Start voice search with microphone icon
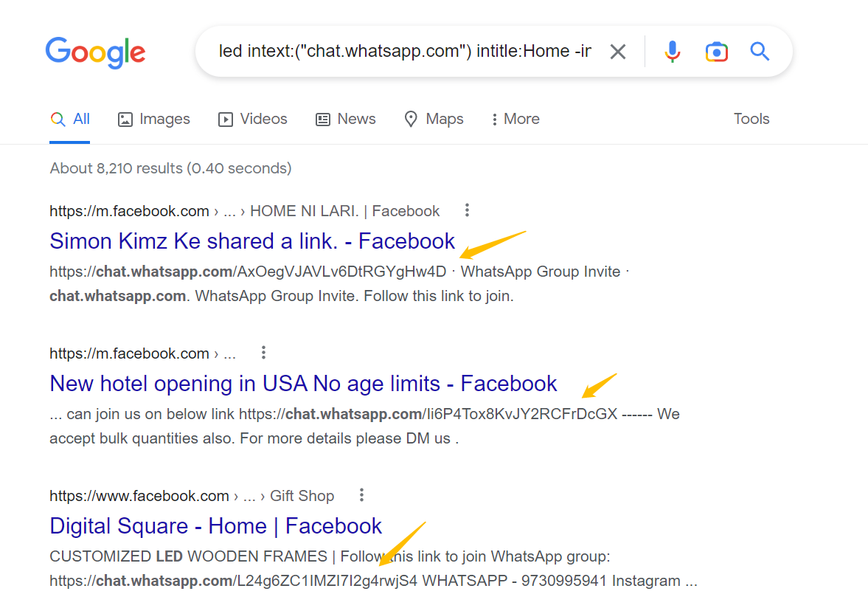This screenshot has width=868, height=611. (673, 52)
